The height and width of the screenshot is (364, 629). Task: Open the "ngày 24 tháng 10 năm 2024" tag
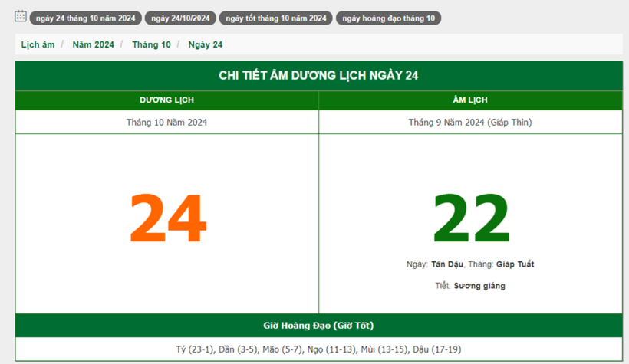[85, 18]
